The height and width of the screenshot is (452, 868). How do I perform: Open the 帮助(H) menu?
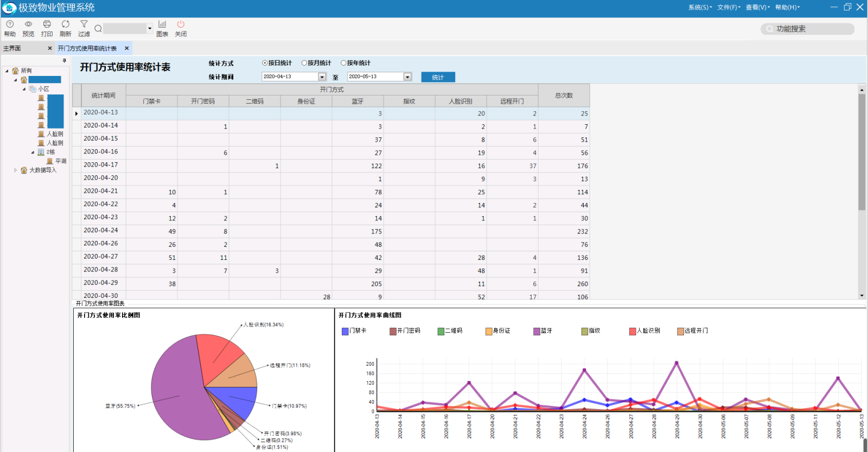click(787, 8)
